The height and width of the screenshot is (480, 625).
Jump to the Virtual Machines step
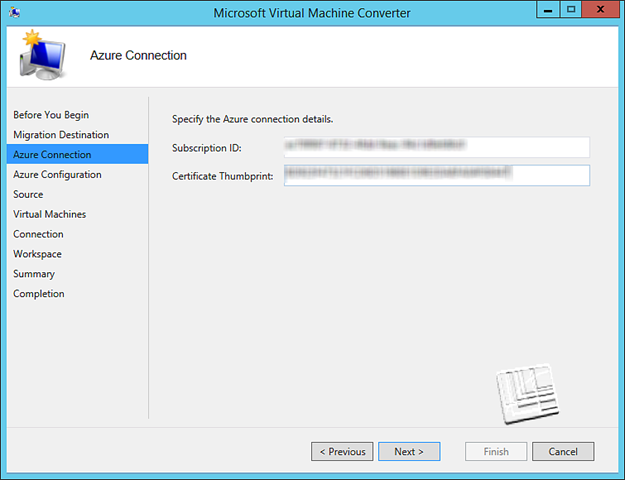coord(49,214)
